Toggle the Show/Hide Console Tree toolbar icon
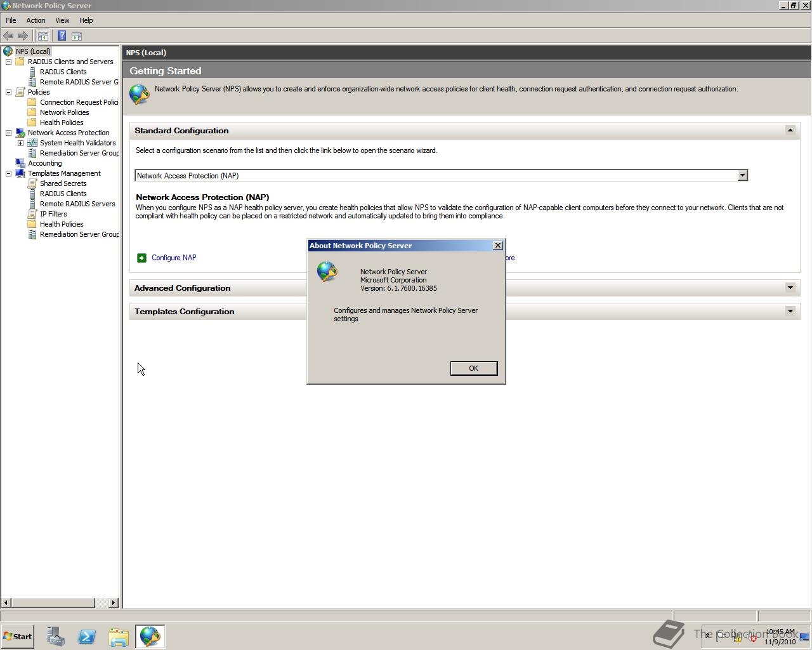 43,36
